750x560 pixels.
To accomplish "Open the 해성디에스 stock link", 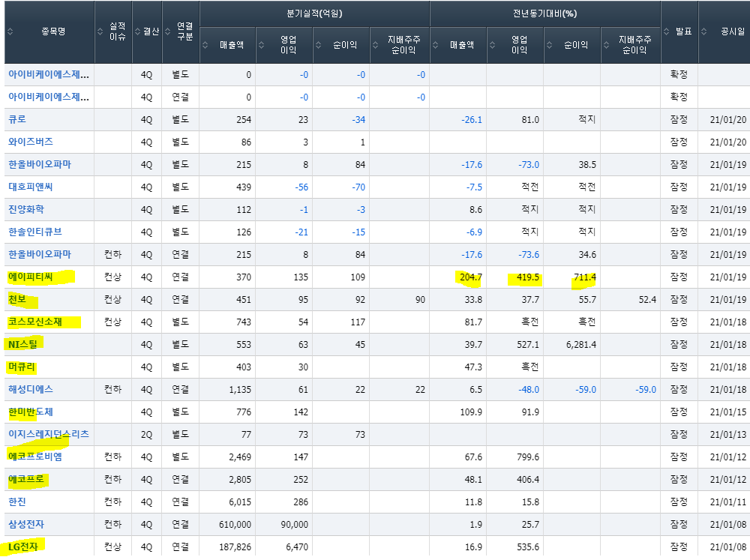I will point(31,389).
